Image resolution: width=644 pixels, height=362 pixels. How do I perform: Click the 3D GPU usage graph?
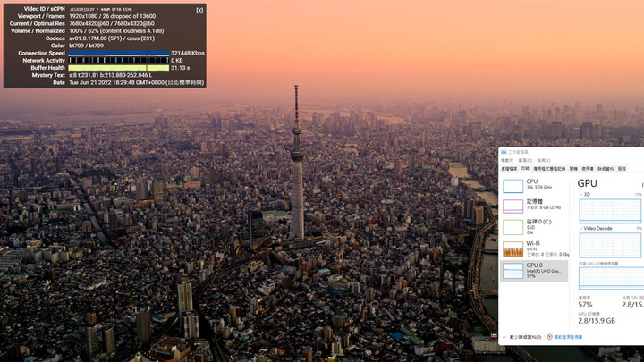coord(610,211)
